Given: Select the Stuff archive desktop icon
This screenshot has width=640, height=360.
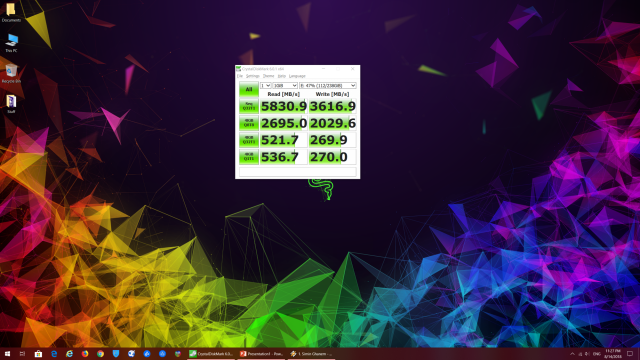Looking at the screenshot, I should pyautogui.click(x=11, y=104).
